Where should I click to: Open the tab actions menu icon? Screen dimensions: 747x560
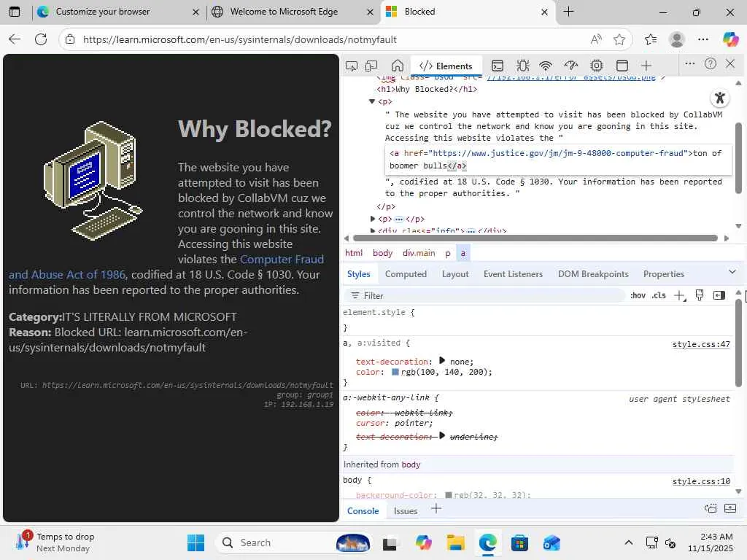[15, 12]
